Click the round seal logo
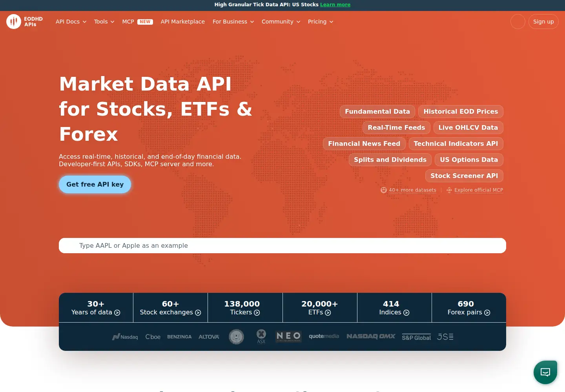Image resolution: width=565 pixels, height=392 pixels. pyautogui.click(x=236, y=337)
